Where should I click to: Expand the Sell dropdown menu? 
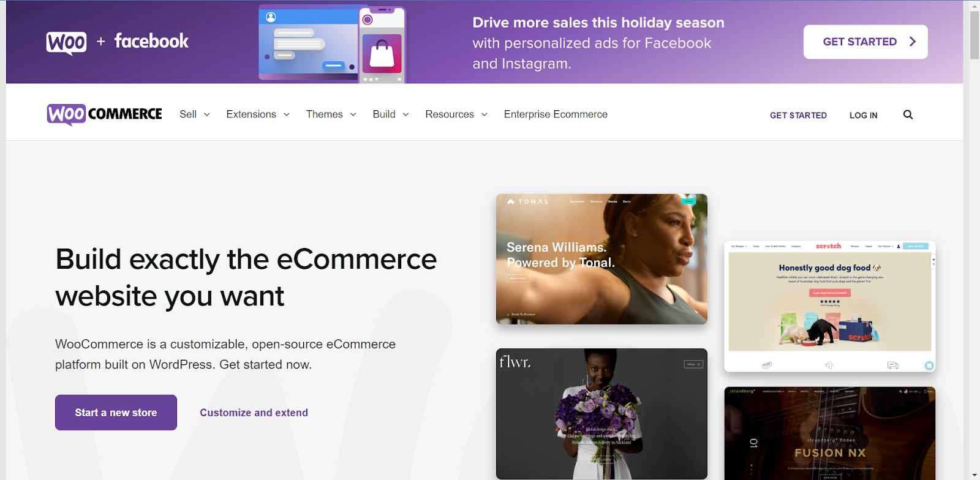[195, 114]
